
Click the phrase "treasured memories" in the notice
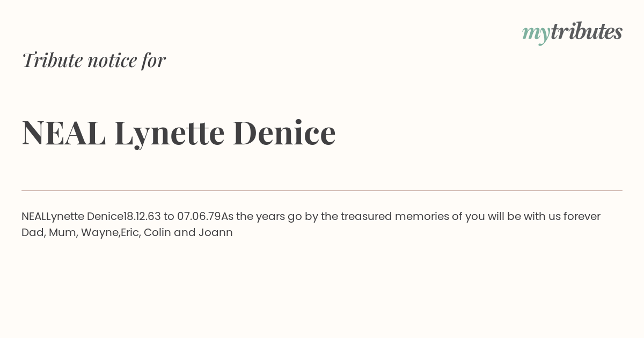pos(394,216)
